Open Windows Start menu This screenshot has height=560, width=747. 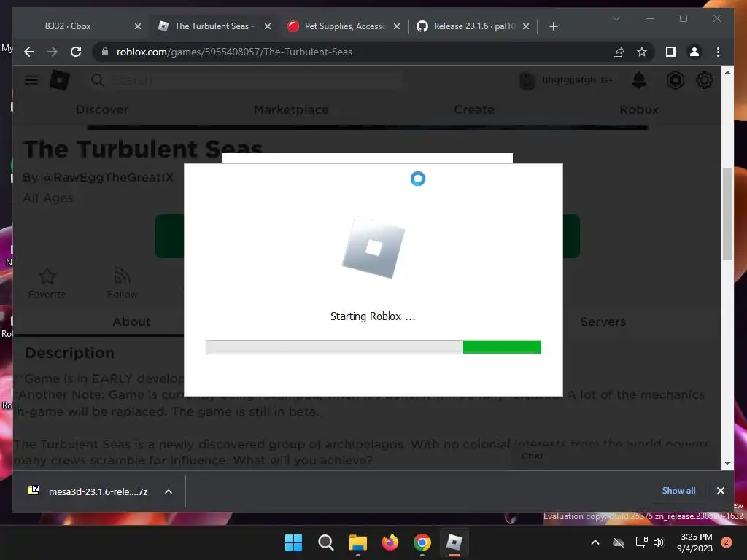[x=293, y=542]
